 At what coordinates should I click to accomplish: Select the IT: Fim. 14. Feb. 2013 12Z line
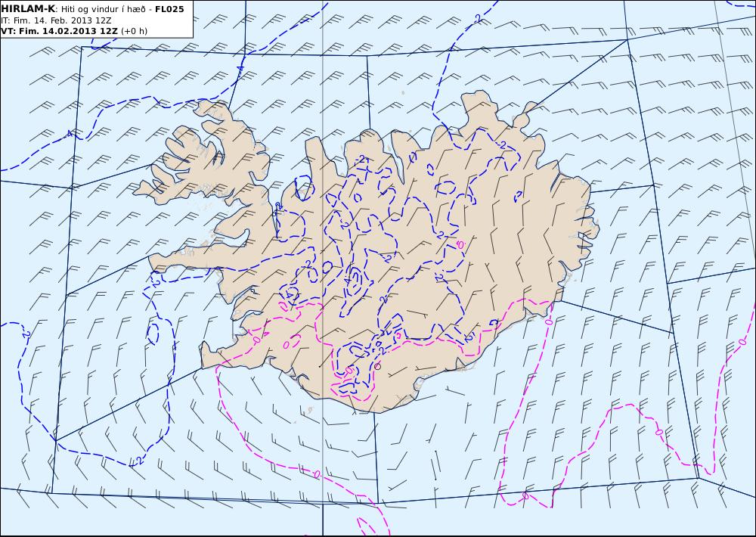(55, 20)
